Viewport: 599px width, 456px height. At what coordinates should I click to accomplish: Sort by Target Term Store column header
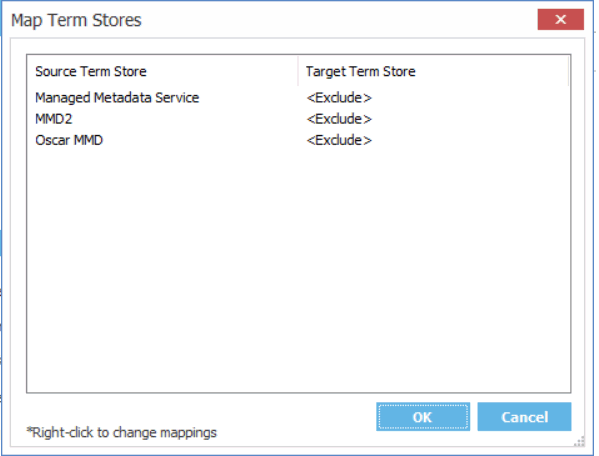[433, 71]
